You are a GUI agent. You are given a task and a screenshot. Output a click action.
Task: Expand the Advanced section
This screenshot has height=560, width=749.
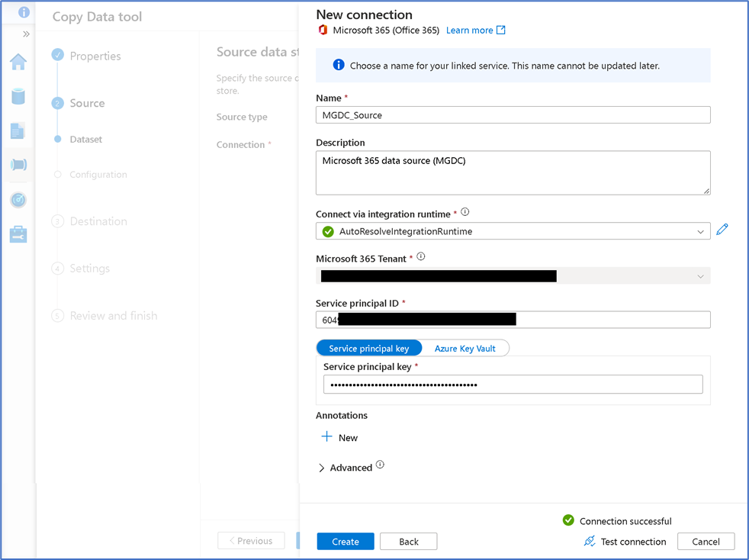click(321, 468)
